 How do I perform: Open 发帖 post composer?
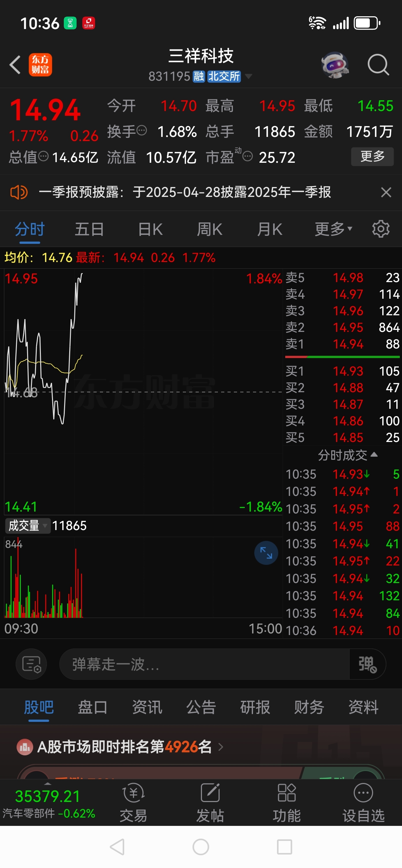click(x=210, y=803)
